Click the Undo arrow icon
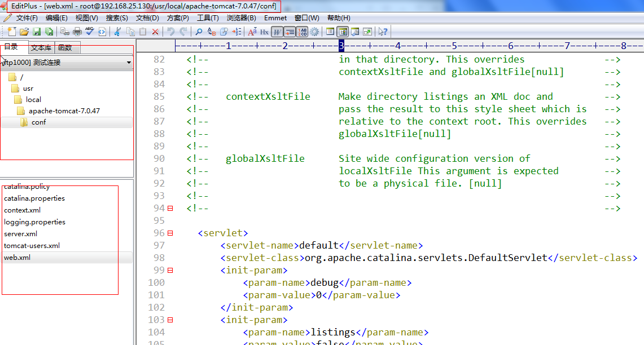 (170, 32)
